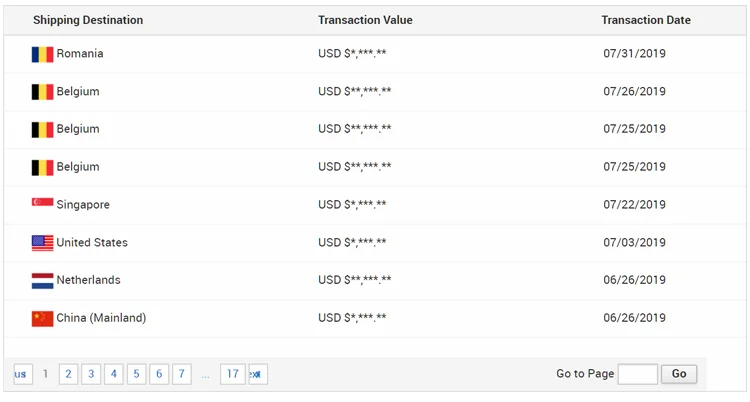Jump to page 5
The height and width of the screenshot is (402, 750).
(137, 374)
